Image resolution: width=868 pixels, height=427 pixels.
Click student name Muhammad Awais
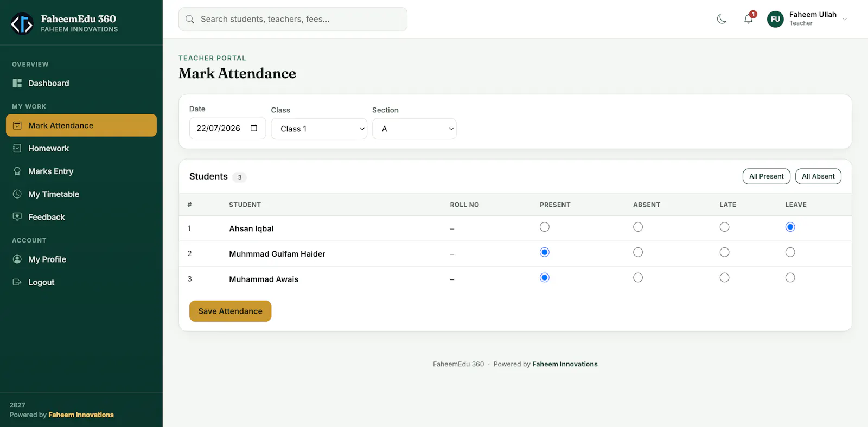[264, 279]
